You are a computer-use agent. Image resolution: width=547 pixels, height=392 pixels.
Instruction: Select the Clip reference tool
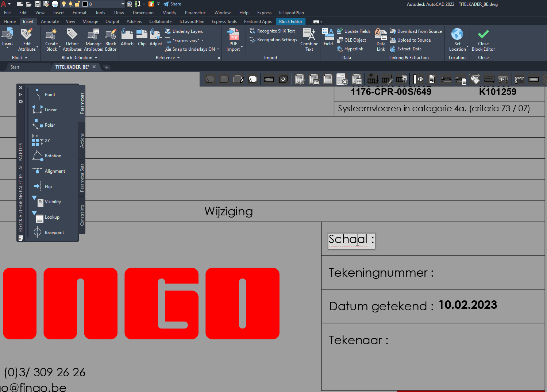pos(142,35)
